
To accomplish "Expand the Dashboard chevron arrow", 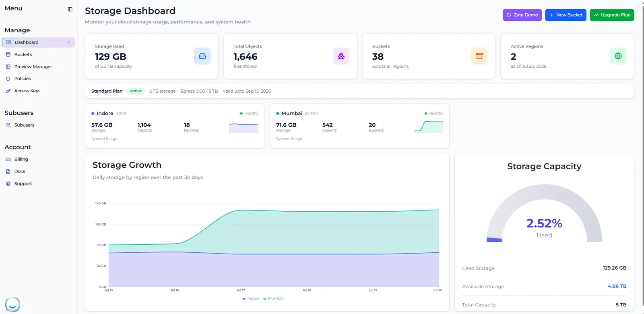I will (x=68, y=42).
